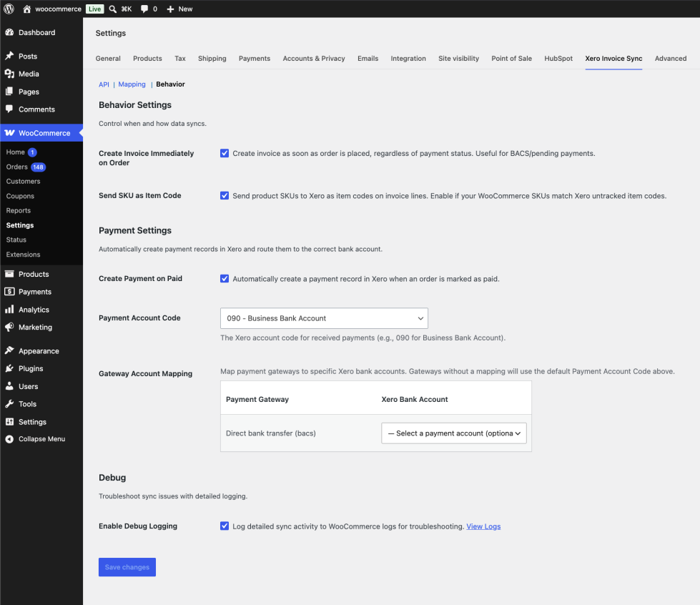Switch to the Shipping tab
The width and height of the screenshot is (700, 605).
(212, 59)
